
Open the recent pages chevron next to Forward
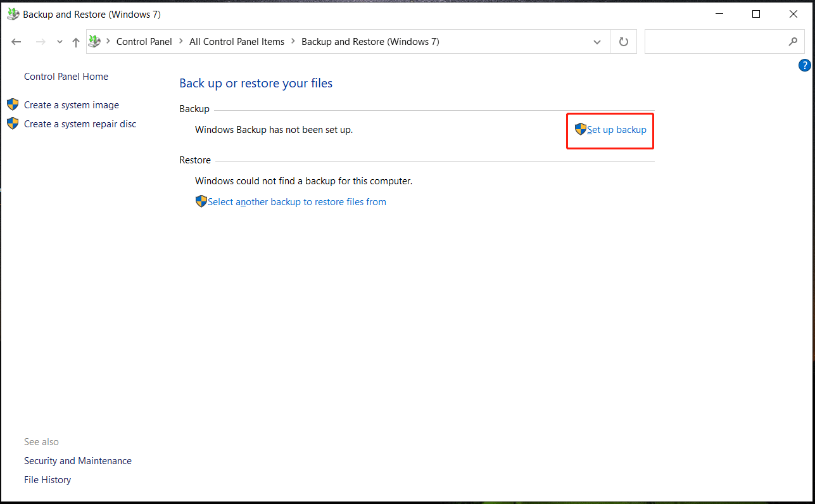(59, 41)
